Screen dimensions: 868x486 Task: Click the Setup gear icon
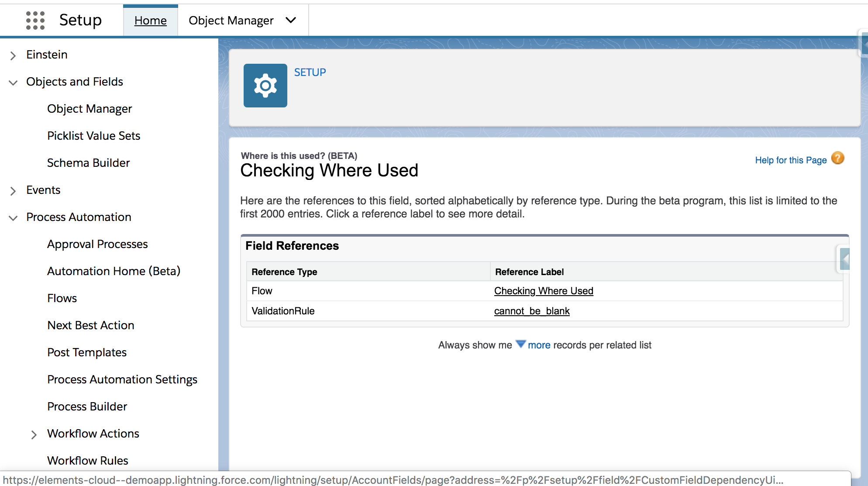[265, 86]
